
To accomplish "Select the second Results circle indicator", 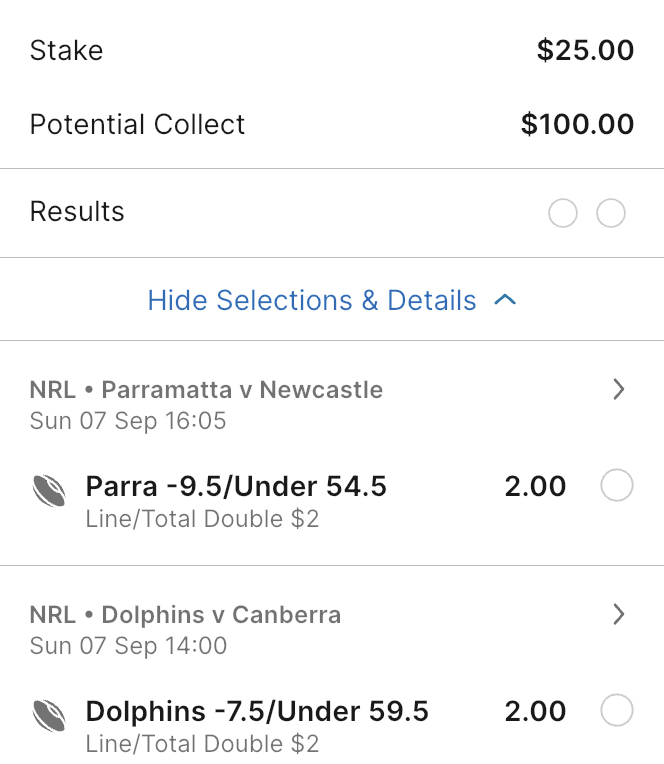I will (x=610, y=213).
